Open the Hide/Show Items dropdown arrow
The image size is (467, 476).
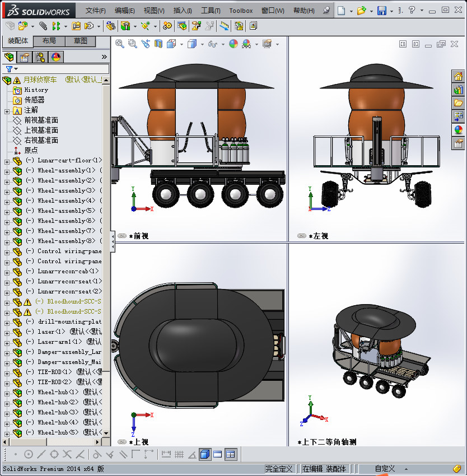coord(223,44)
